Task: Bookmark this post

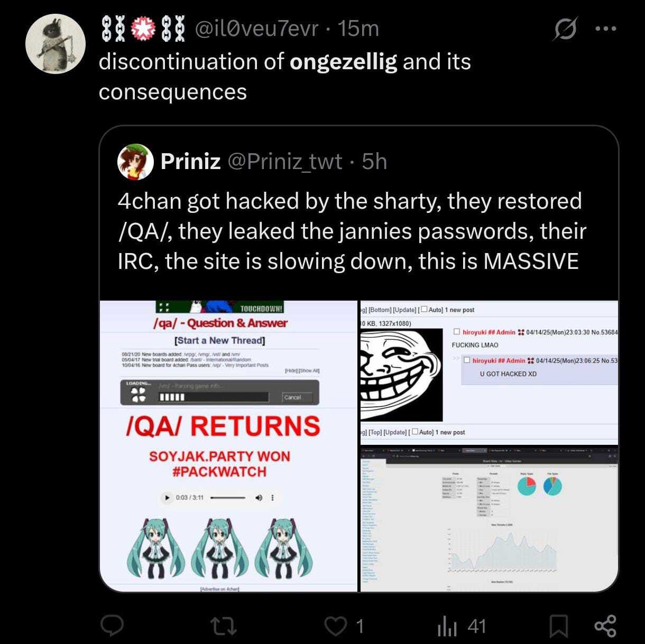Action: point(558,627)
